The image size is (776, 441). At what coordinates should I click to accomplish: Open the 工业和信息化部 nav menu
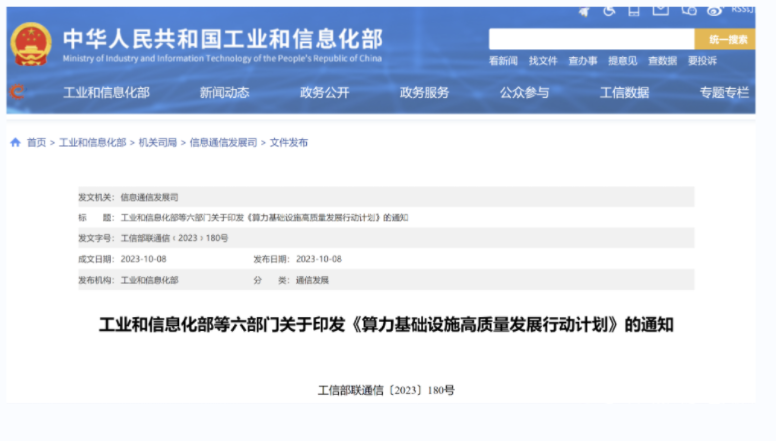[x=106, y=93]
